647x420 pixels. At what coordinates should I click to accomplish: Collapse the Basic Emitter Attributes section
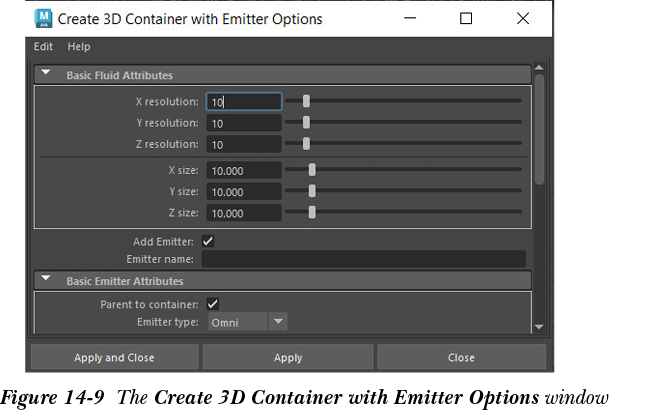(x=45, y=281)
